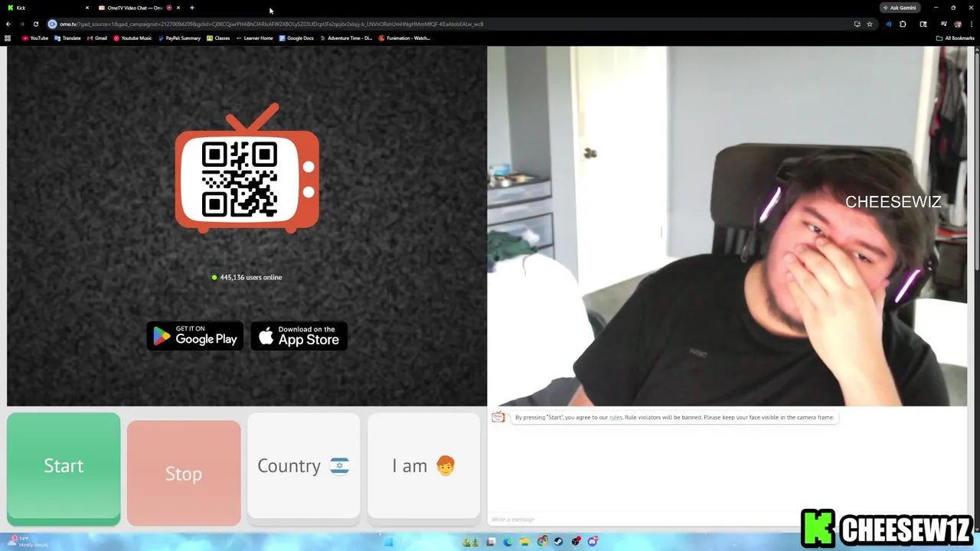This screenshot has width=980, height=551.
Task: Open the Chrome profile avatar
Action: 958,24
